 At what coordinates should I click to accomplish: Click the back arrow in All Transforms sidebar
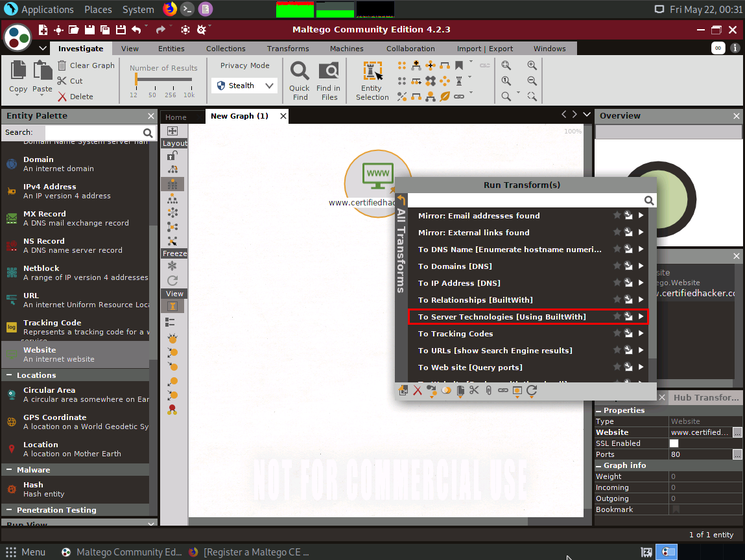click(401, 200)
